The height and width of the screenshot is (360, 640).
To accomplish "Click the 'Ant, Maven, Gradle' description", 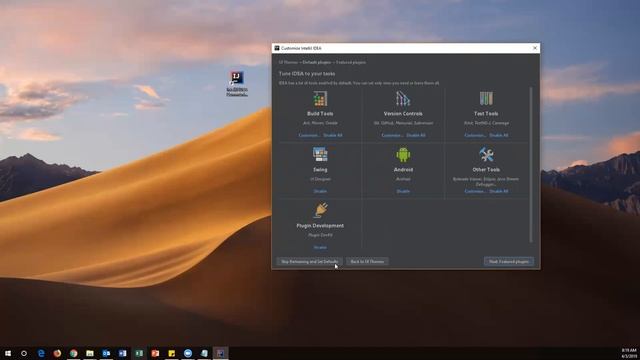I will point(320,123).
